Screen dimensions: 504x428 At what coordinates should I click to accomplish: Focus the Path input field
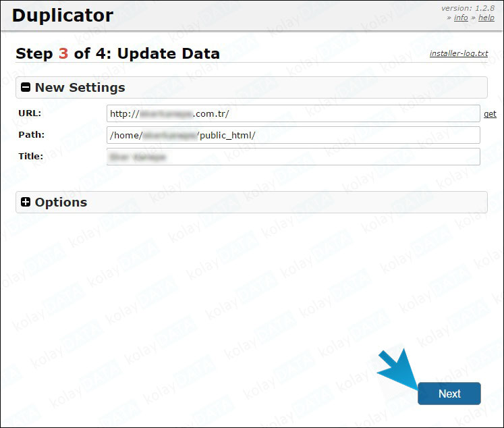pos(293,135)
